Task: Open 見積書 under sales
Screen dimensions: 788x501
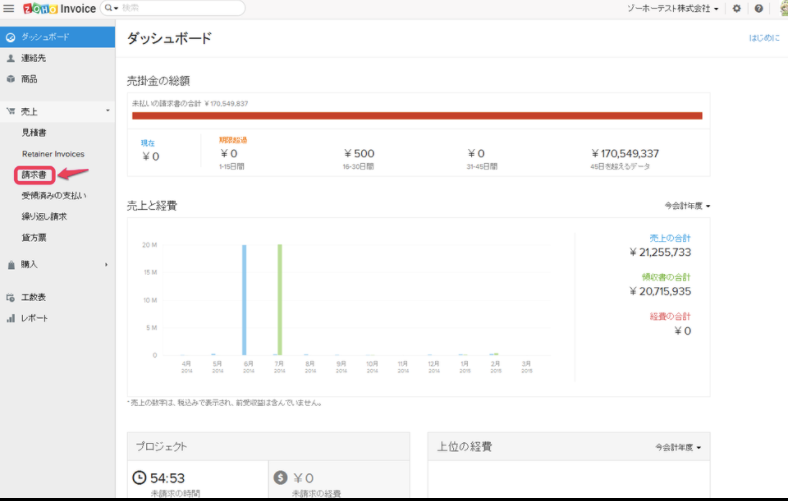Action: [x=34, y=133]
